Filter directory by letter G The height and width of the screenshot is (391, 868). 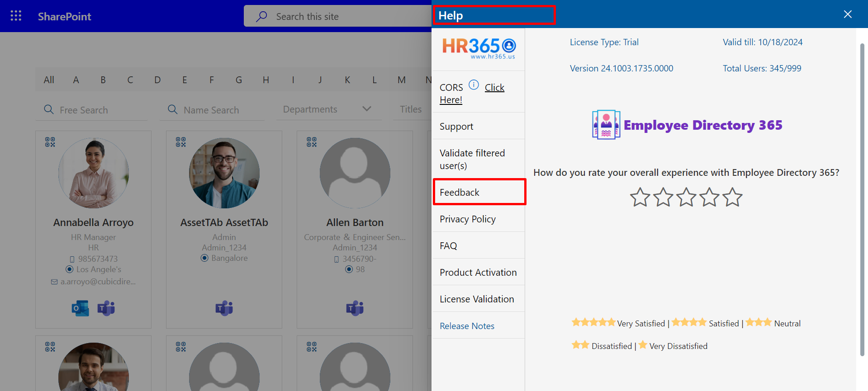[x=239, y=80]
